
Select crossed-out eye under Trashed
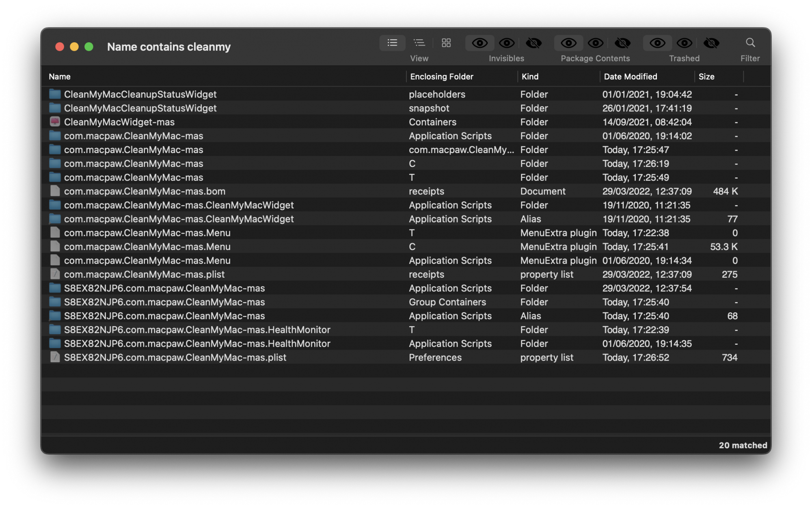pos(711,43)
